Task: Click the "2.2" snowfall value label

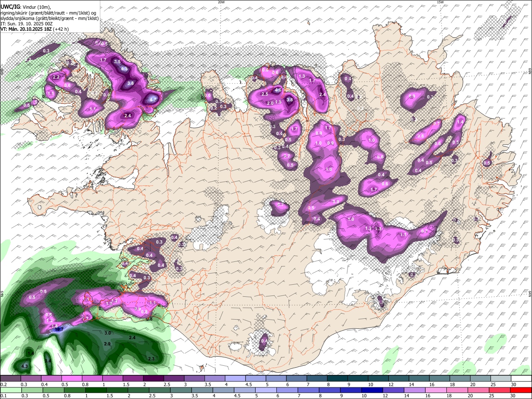Action: 57,77
